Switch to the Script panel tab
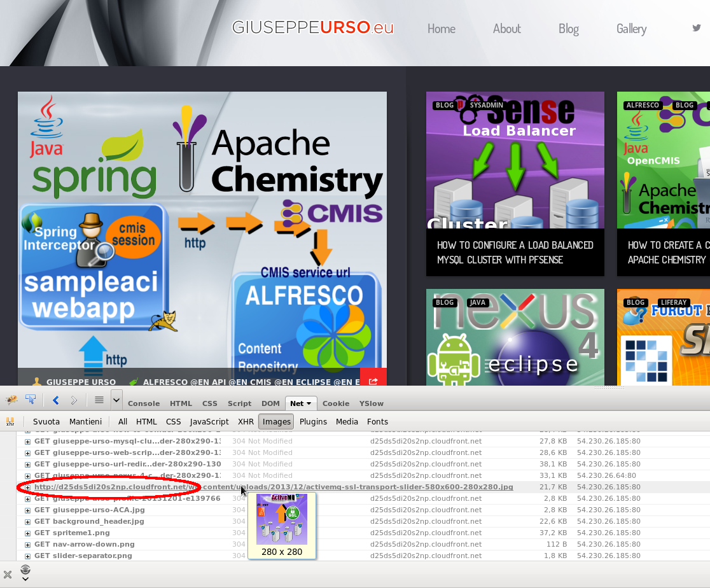The width and height of the screenshot is (710, 588). tap(239, 403)
